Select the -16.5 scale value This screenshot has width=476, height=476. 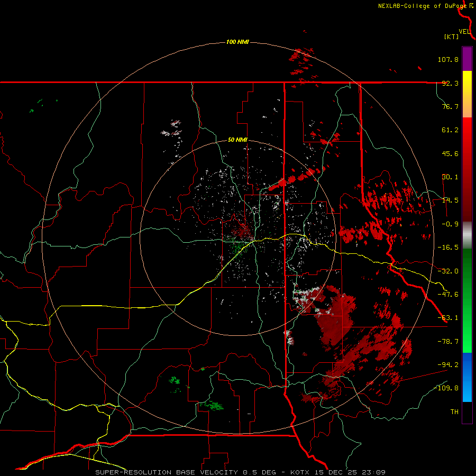click(448, 248)
